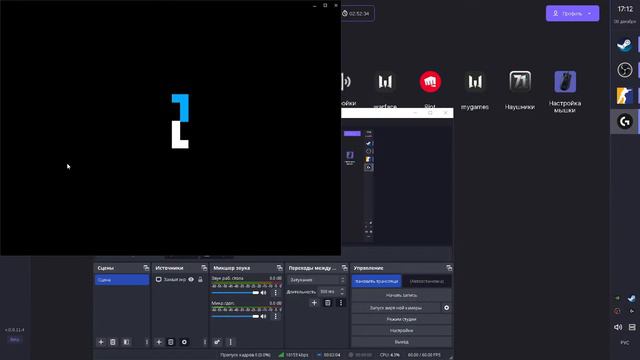Adjust the microphone volume slider
Viewport: 640px width, 360px height.
[x=235, y=316]
